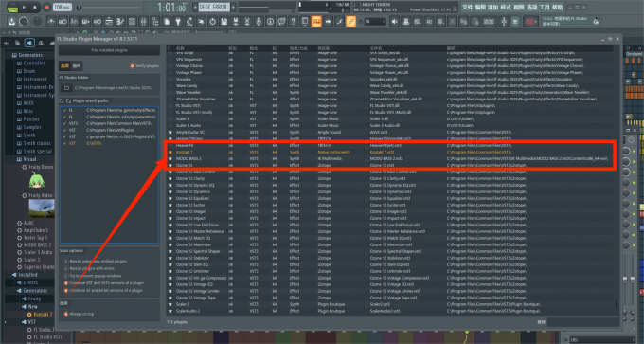Open the DEDZ..ERROR pattern selector

tap(214, 7)
